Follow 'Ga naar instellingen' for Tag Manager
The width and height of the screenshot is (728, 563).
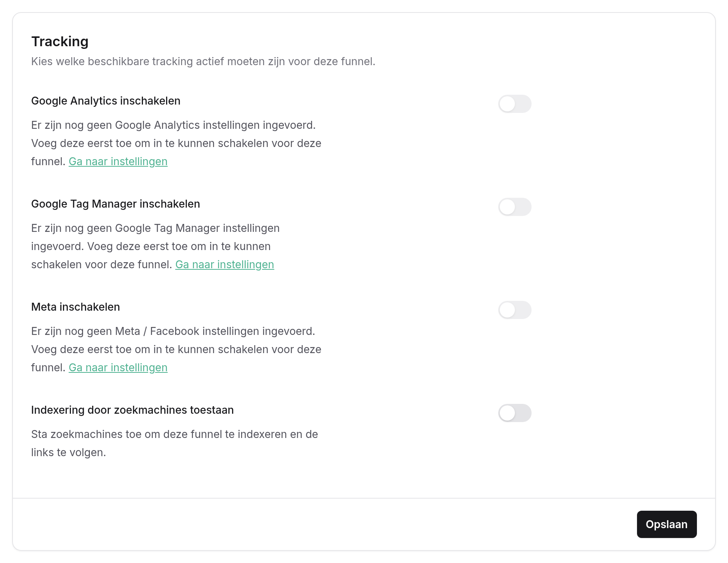(224, 264)
